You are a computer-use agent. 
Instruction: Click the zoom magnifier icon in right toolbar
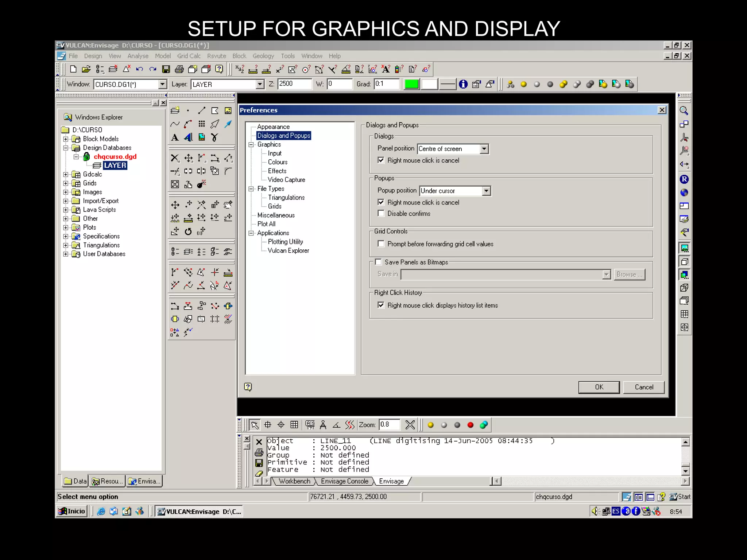684,111
